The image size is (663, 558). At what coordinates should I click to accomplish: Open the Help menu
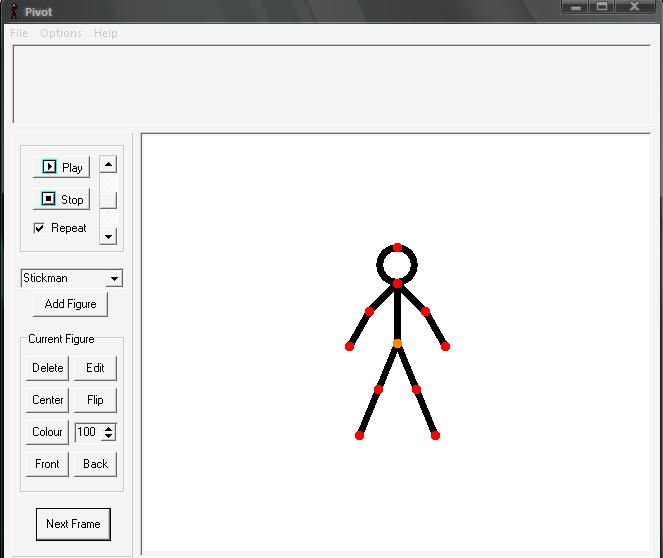pos(106,33)
